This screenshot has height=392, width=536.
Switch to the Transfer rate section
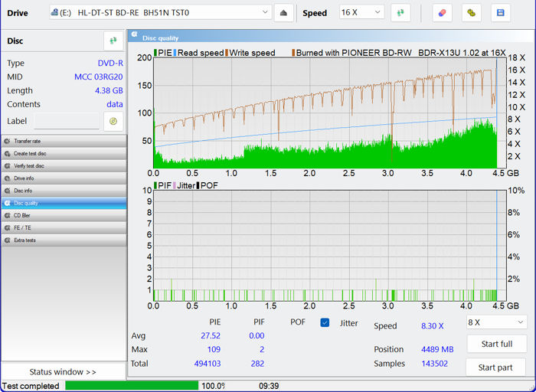click(x=64, y=141)
